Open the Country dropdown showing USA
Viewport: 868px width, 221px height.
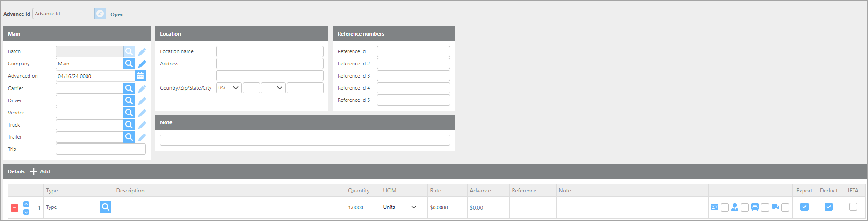pyautogui.click(x=229, y=88)
